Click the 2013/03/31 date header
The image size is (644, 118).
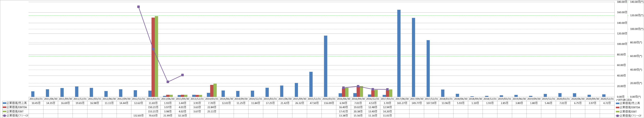coord(153,99)
